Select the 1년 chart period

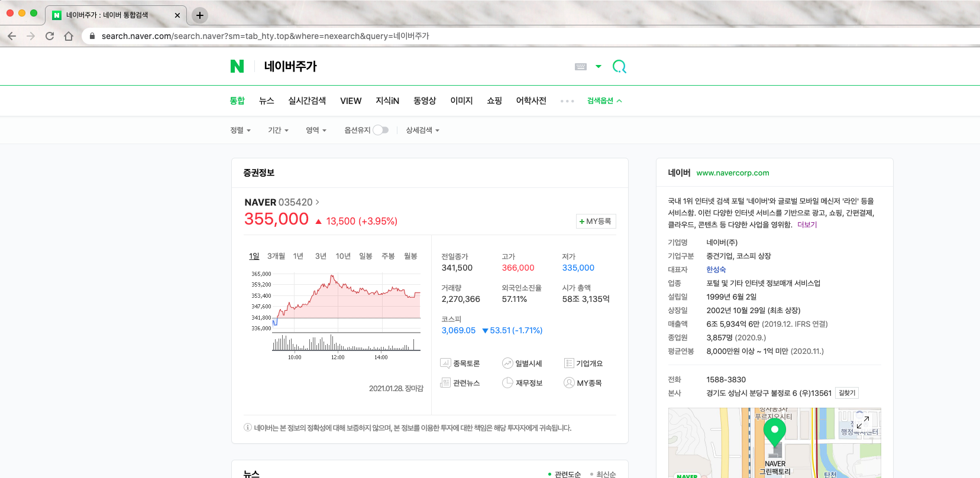click(298, 256)
